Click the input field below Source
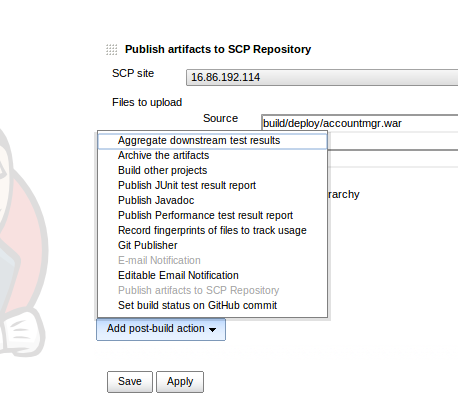The image size is (458, 417). (393, 142)
